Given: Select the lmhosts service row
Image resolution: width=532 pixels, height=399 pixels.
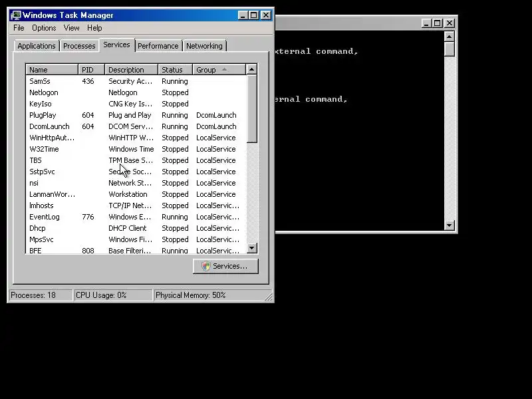Looking at the screenshot, I should tap(136, 205).
